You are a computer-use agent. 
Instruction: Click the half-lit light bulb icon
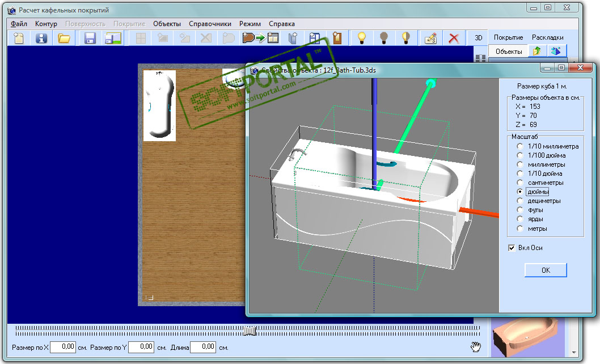point(406,38)
